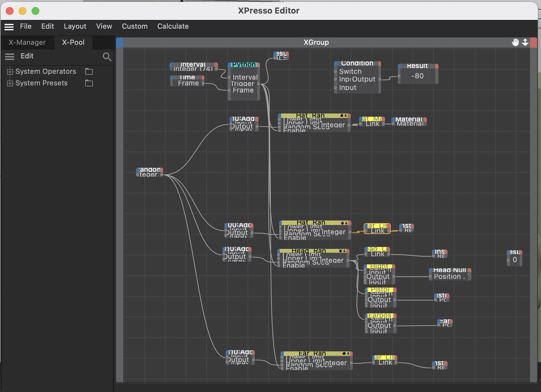Open the Layout menu

[x=75, y=27]
